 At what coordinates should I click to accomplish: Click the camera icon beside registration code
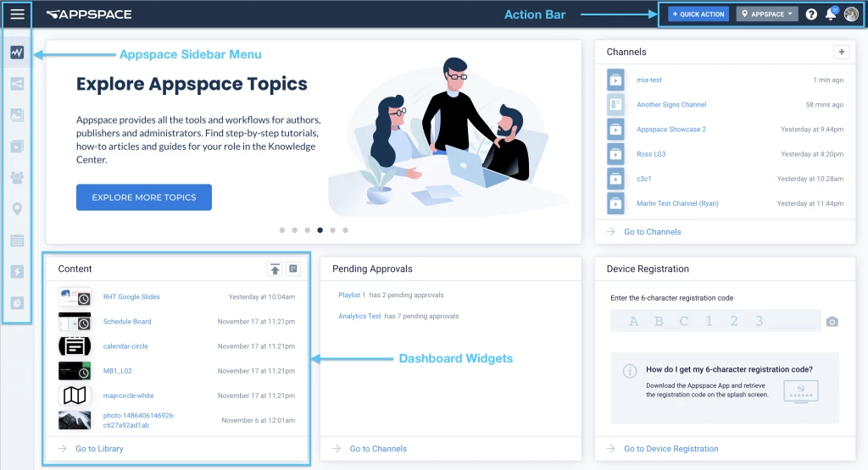832,322
